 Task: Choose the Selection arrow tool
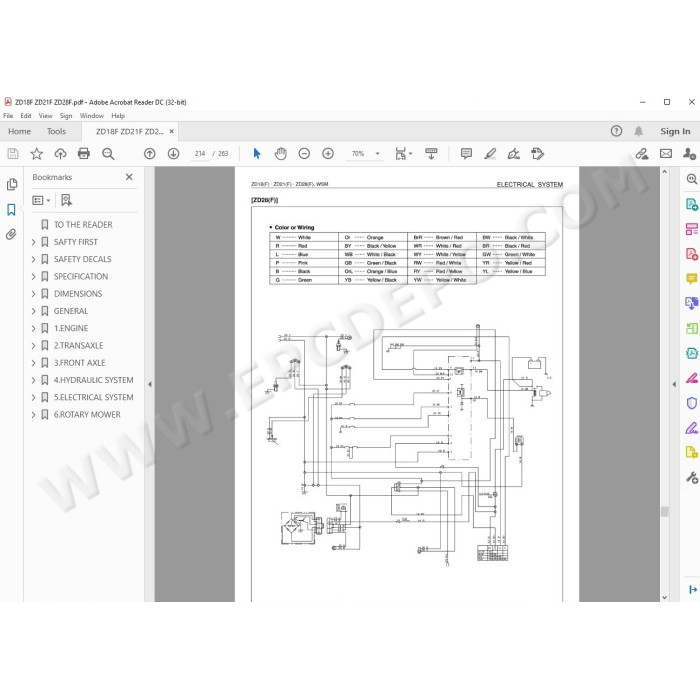coord(257,154)
